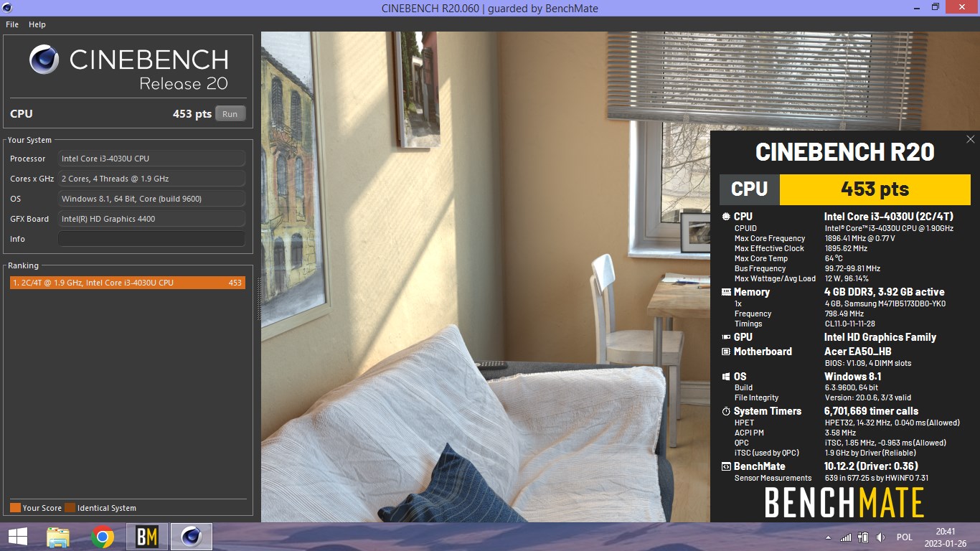Viewport: 980px width, 551px height.
Task: Click the Cinebench logo sphere icon
Action: pyautogui.click(x=44, y=60)
